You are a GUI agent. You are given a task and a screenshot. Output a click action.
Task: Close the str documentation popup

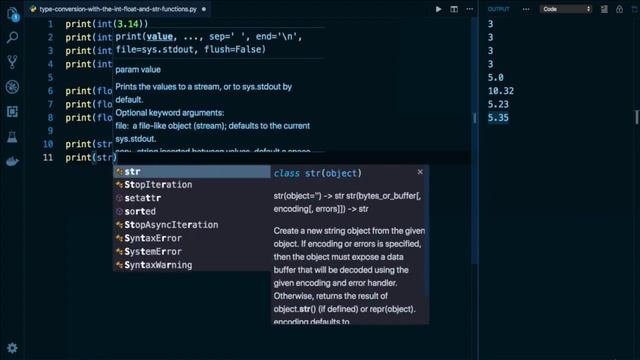pos(420,172)
